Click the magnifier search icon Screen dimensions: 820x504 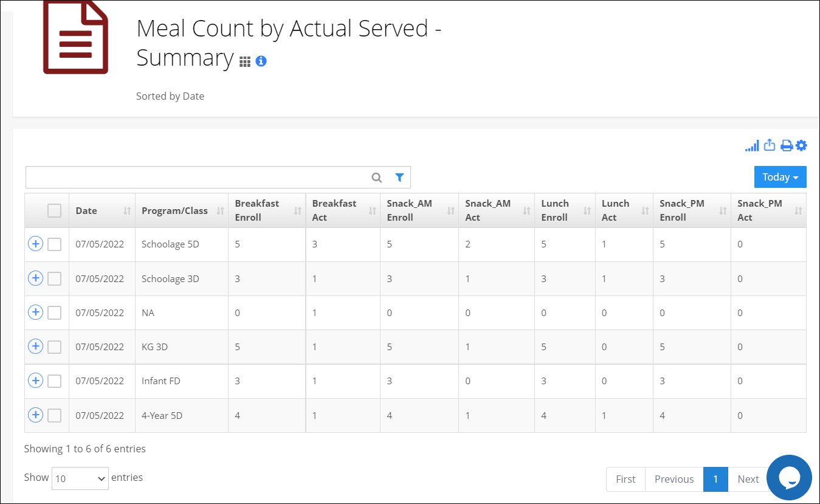pyautogui.click(x=377, y=178)
